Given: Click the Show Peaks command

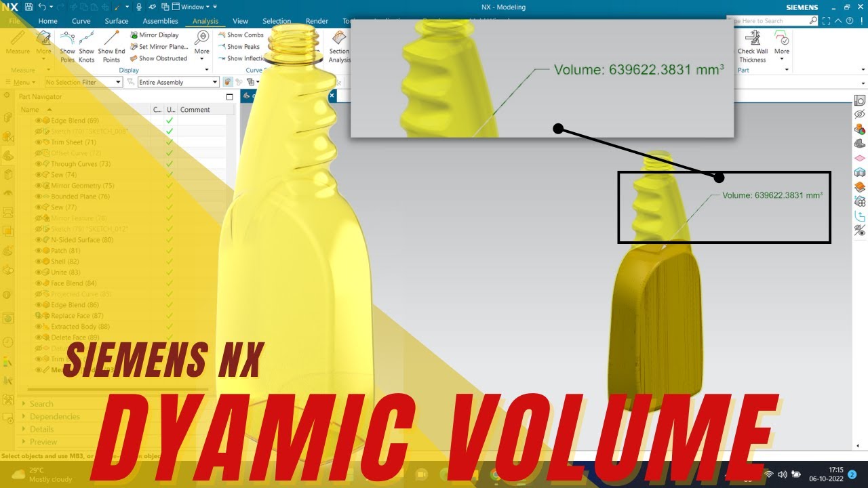Looking at the screenshot, I should pos(239,47).
